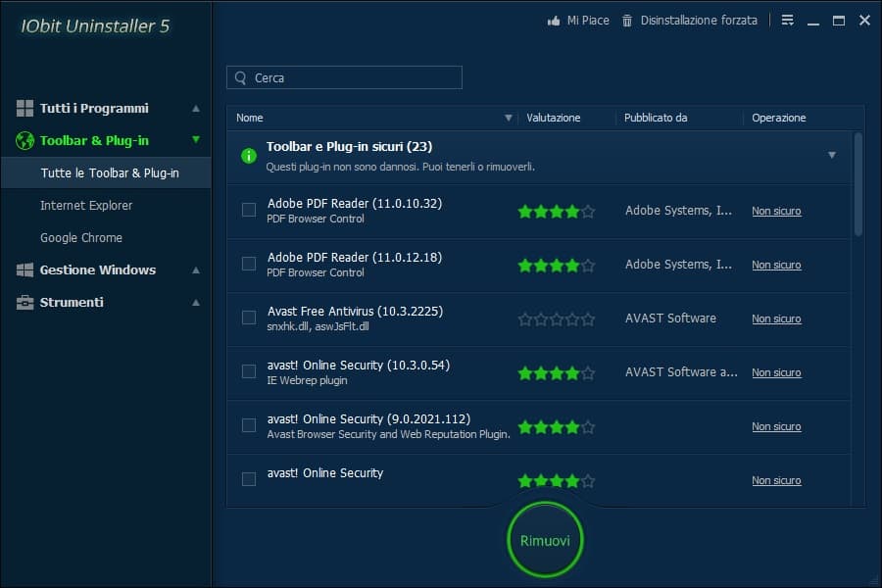Select avast! Online Security (9.0.2021.112) checkbox
882x588 pixels.
(x=249, y=425)
